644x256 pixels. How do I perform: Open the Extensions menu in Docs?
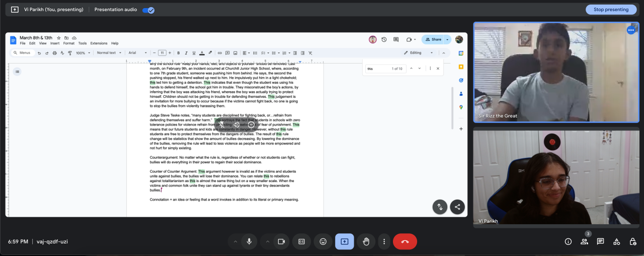pos(99,43)
